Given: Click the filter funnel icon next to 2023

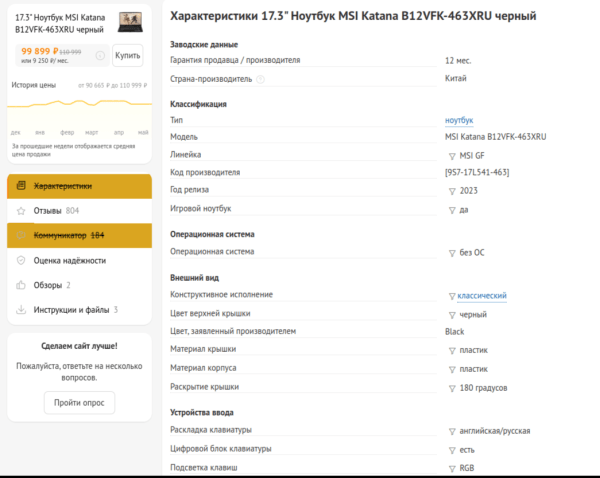Looking at the screenshot, I should (x=452, y=191).
